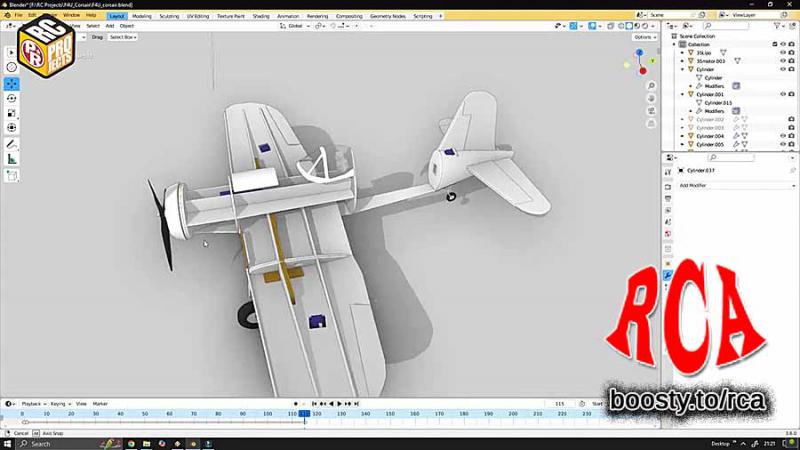The width and height of the screenshot is (800, 450).
Task: Click the blue playhead frame marker
Action: click(x=304, y=414)
